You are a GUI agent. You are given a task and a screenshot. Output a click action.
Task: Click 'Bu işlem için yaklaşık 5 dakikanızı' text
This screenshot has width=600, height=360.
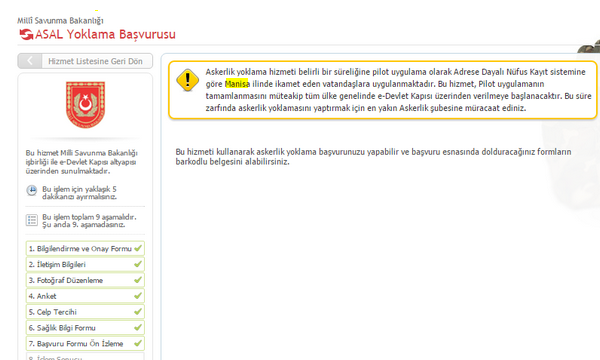(80, 193)
